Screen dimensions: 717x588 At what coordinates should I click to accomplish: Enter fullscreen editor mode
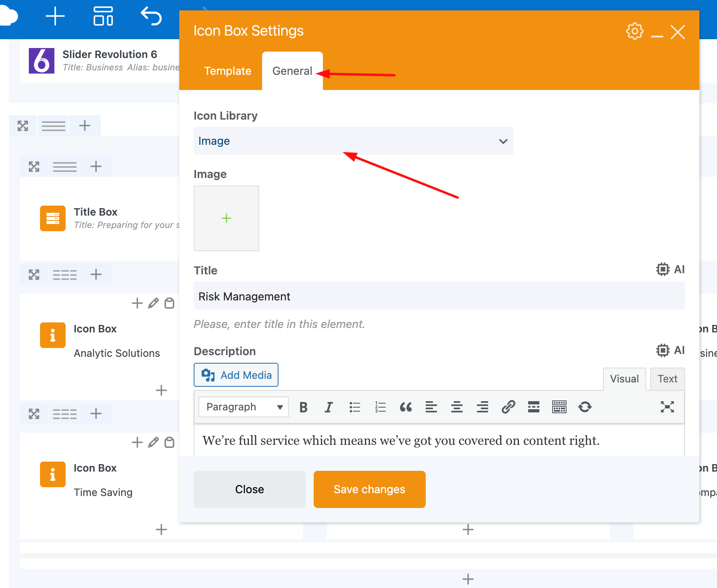[667, 407]
